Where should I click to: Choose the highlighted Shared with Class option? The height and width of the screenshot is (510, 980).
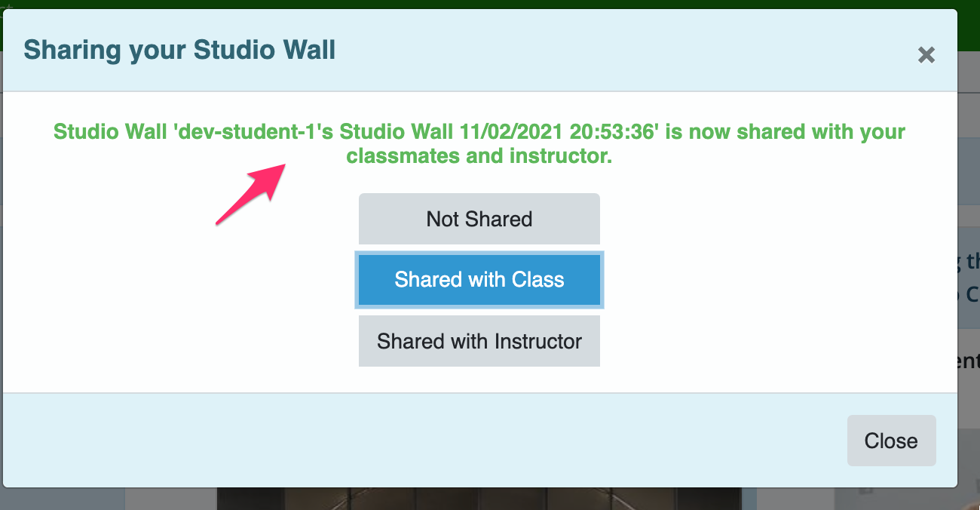[479, 280]
